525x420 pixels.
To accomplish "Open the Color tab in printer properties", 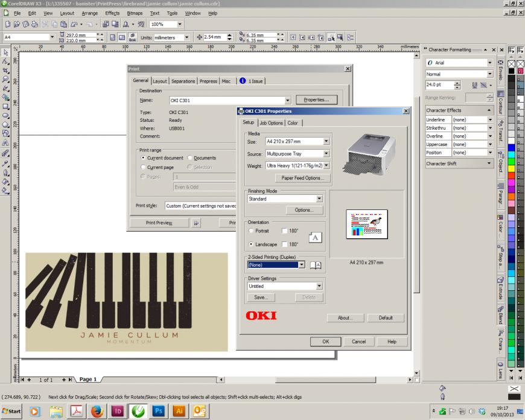I will tap(293, 123).
